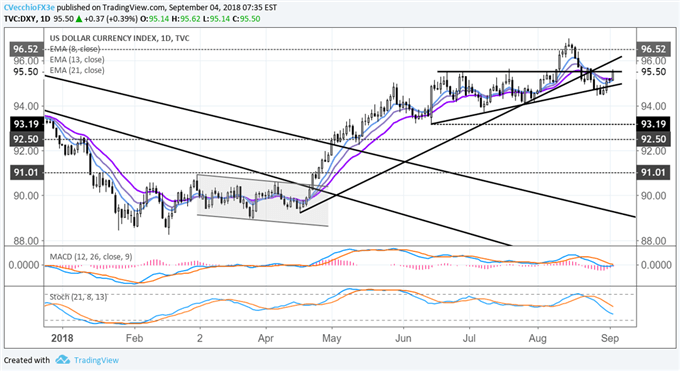Screen dimensions: 680x371
Task: Open the TradingView link at bottom
Action: pos(96,360)
